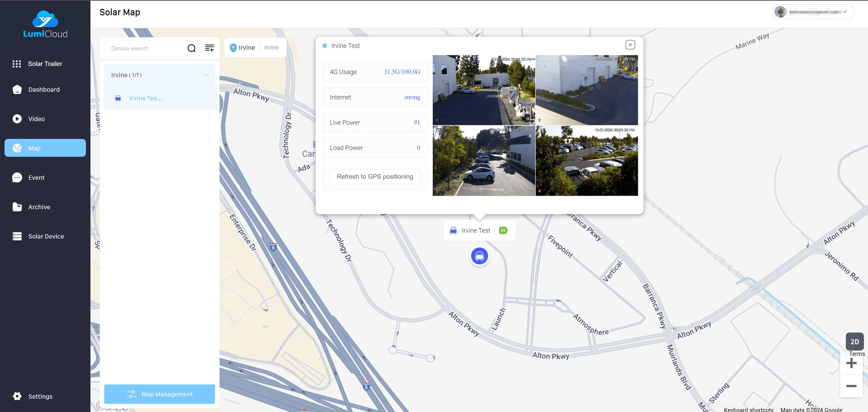
Task: Click the user avatar picture
Action: tap(780, 12)
